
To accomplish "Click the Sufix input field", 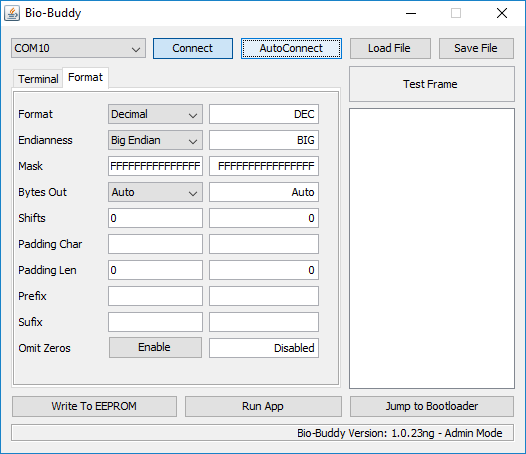I will [155, 322].
